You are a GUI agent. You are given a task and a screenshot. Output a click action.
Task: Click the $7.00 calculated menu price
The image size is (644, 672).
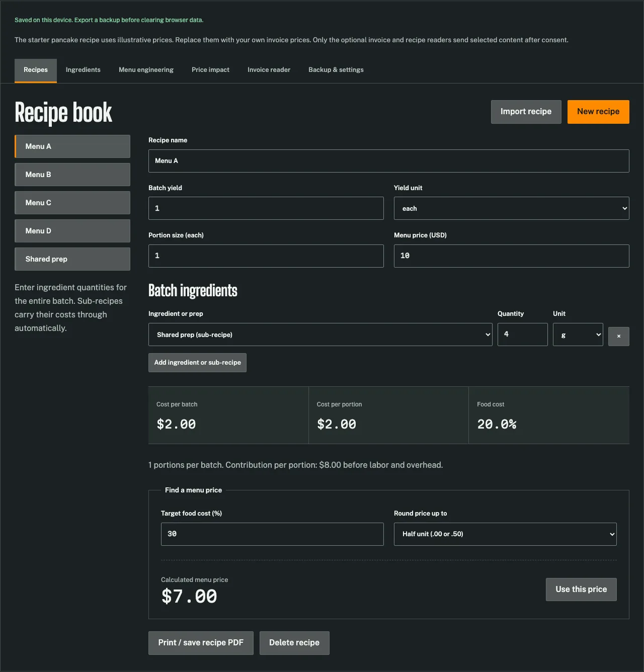click(189, 597)
